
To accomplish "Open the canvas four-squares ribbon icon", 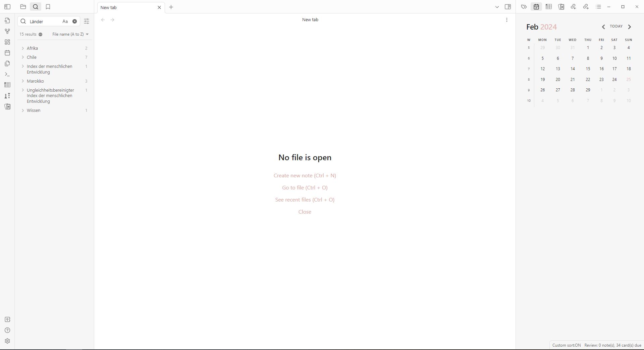I will 7,42.
